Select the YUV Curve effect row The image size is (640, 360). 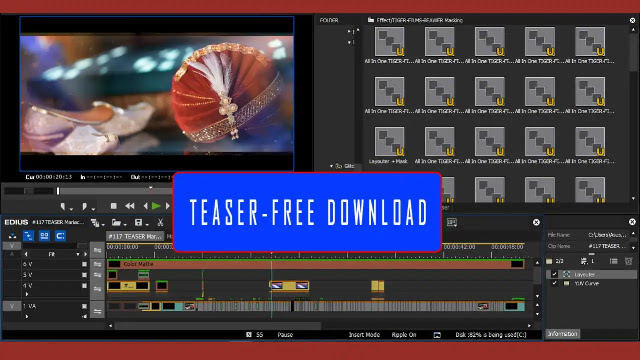click(x=591, y=283)
